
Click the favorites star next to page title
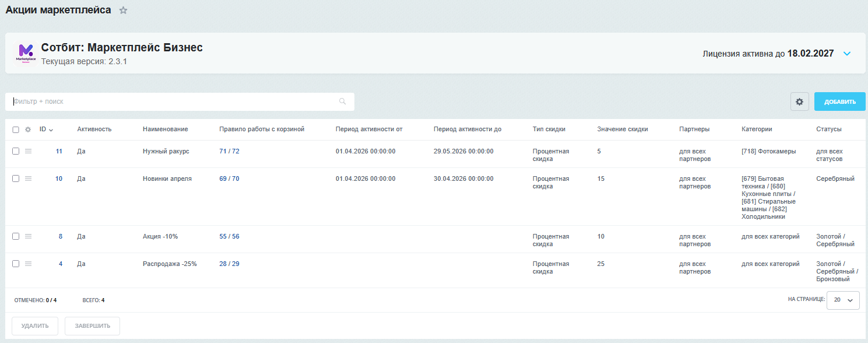123,10
